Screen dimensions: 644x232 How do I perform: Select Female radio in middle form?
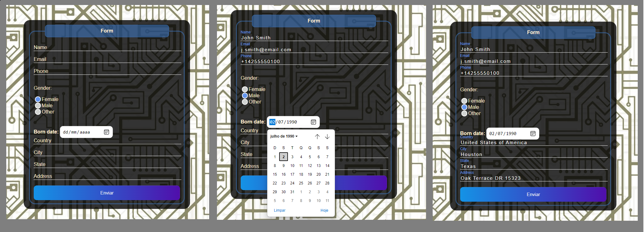245,89
